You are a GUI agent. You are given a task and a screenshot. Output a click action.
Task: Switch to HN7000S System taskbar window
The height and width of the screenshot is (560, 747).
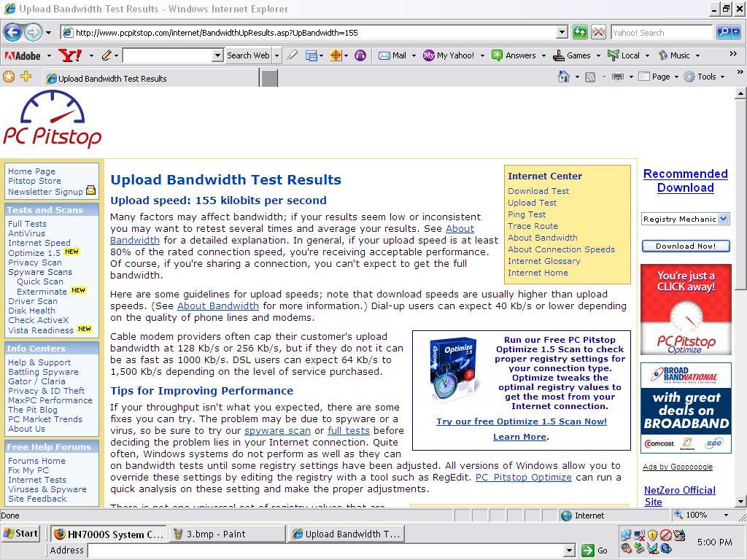[x=109, y=534]
